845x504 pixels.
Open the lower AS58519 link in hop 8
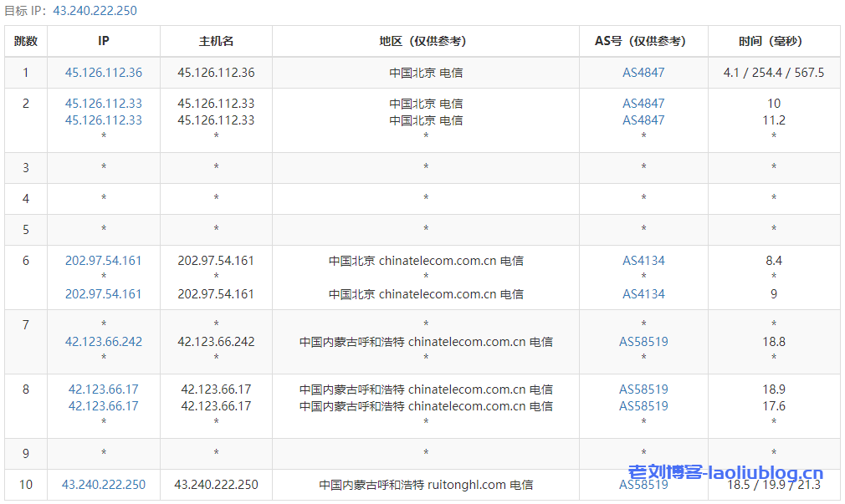pyautogui.click(x=643, y=406)
